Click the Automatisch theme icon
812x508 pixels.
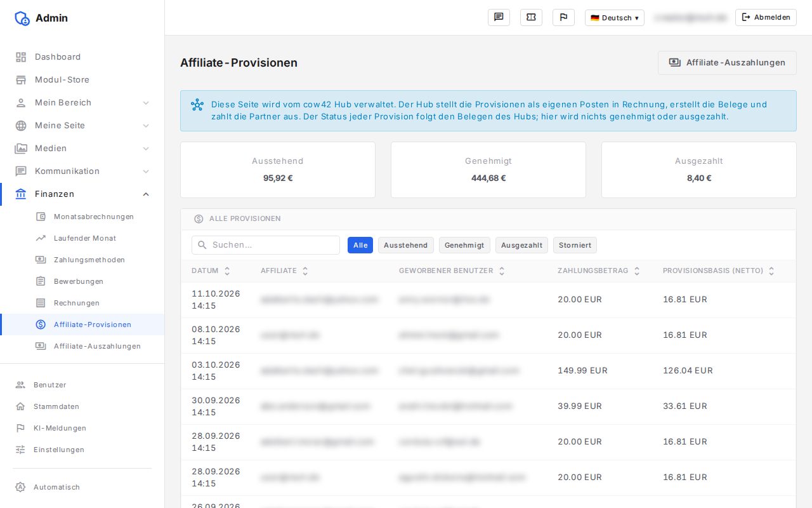pos(21,487)
